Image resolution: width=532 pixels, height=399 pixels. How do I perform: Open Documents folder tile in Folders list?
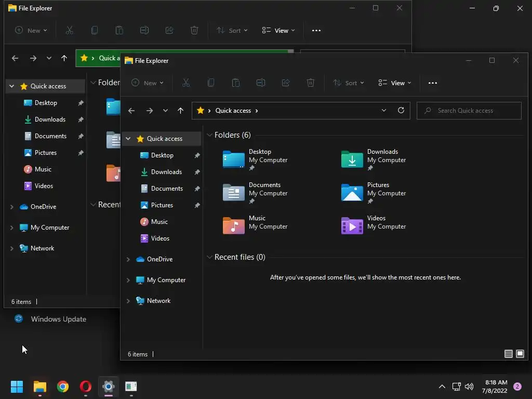(x=255, y=192)
